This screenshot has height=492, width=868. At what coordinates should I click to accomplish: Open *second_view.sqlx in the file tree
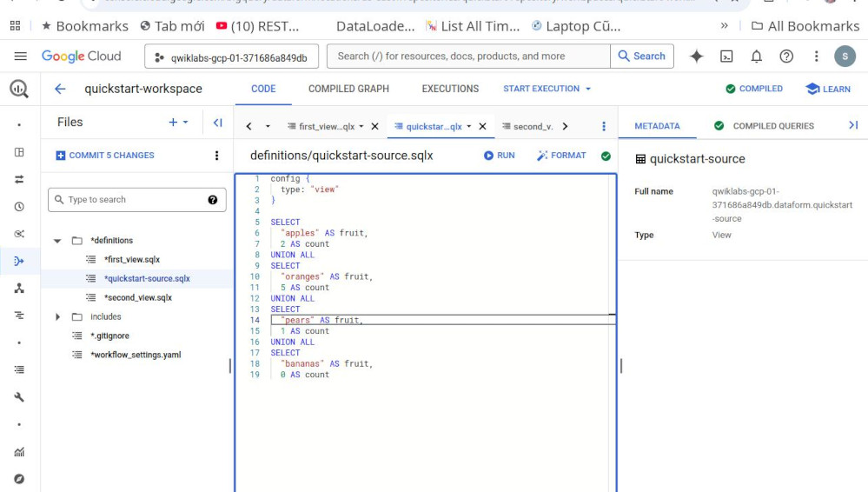tap(138, 297)
